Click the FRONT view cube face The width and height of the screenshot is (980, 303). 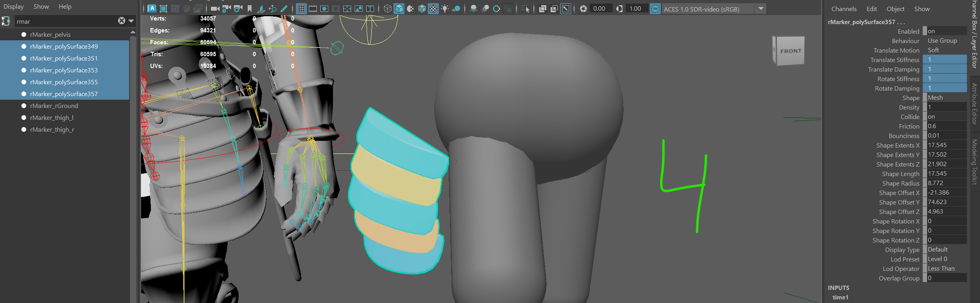(x=790, y=51)
